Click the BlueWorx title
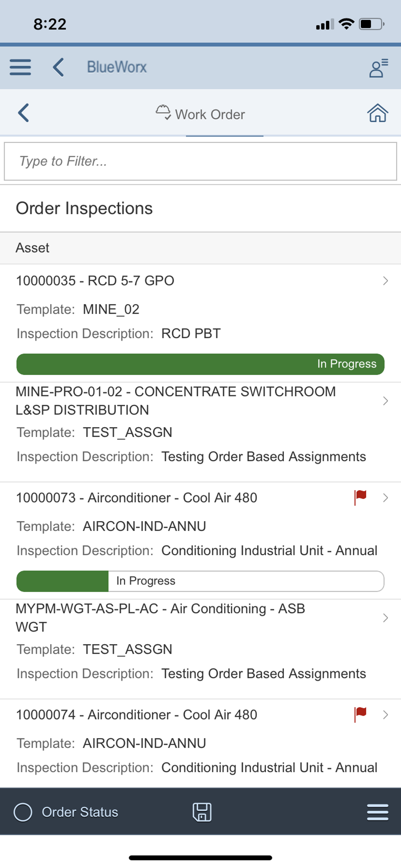This screenshot has width=401, height=868. pyautogui.click(x=117, y=67)
